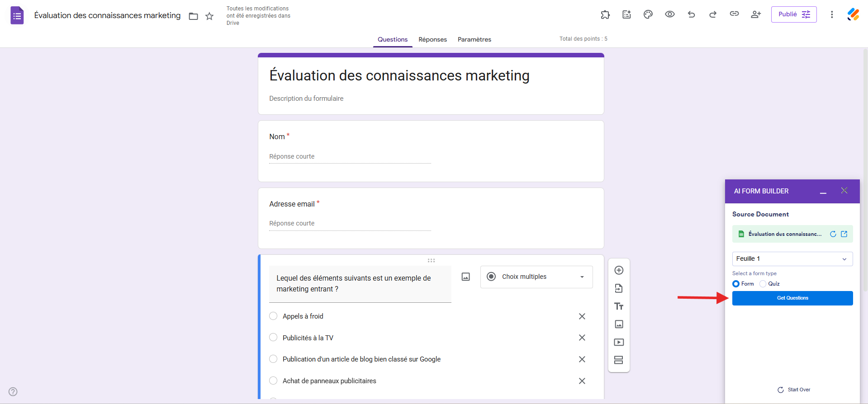Click the source document file name
Viewport: 868px width, 404px height.
click(x=785, y=234)
